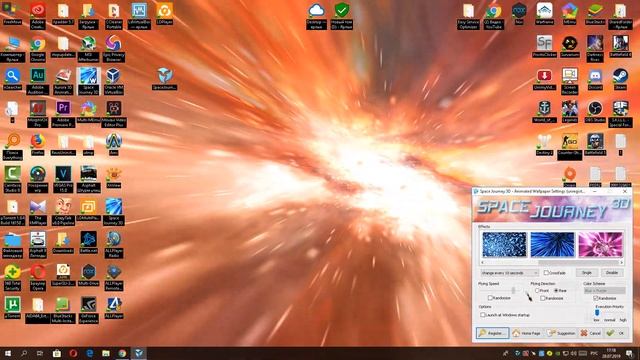Open Origin desktop icon
This screenshot has height=360, width=640.
tap(570, 175)
